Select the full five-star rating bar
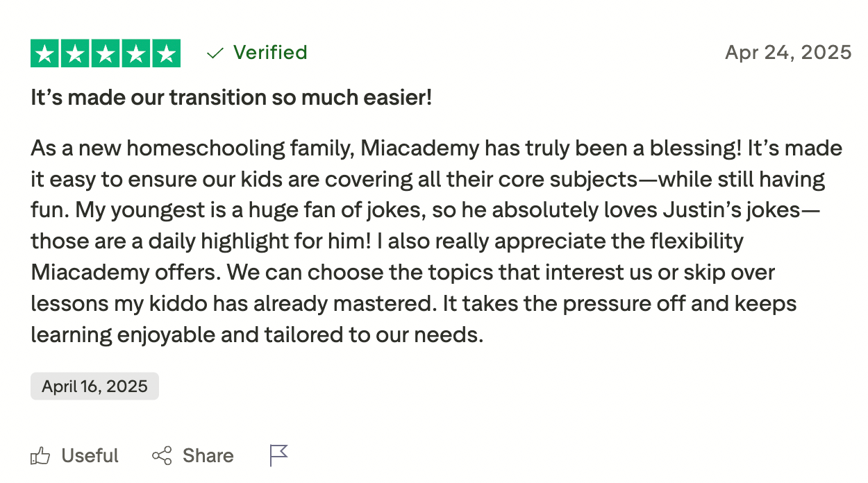Viewport: 868px width, 483px height. (106, 52)
